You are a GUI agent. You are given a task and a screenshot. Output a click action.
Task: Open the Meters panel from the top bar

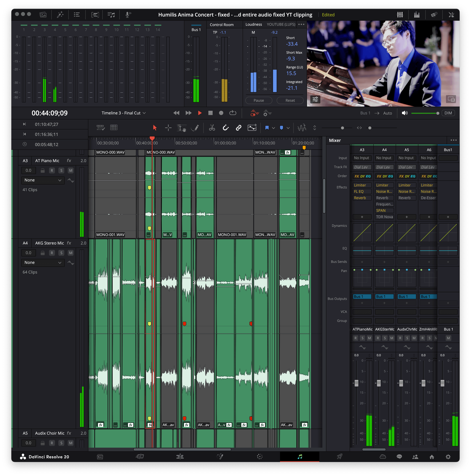coord(417,15)
